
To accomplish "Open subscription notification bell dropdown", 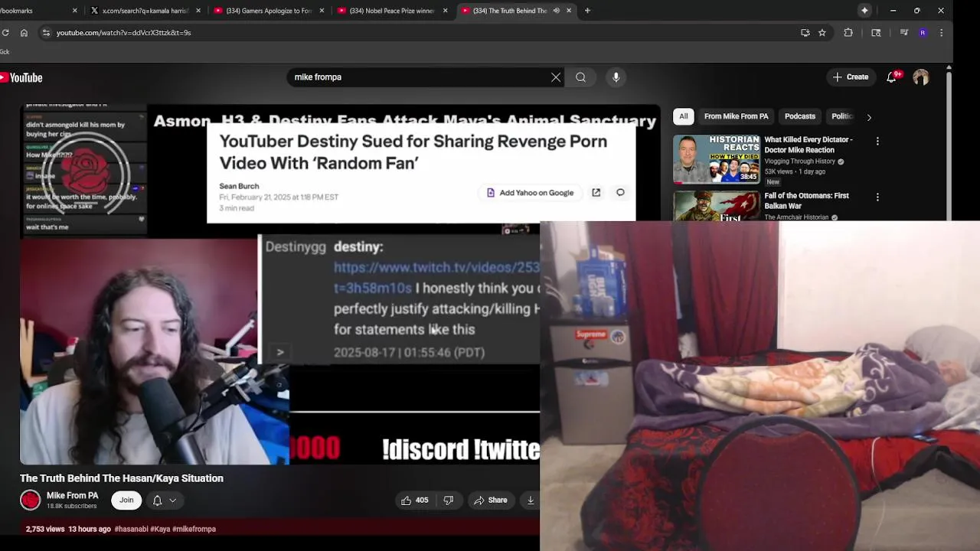I will (165, 500).
